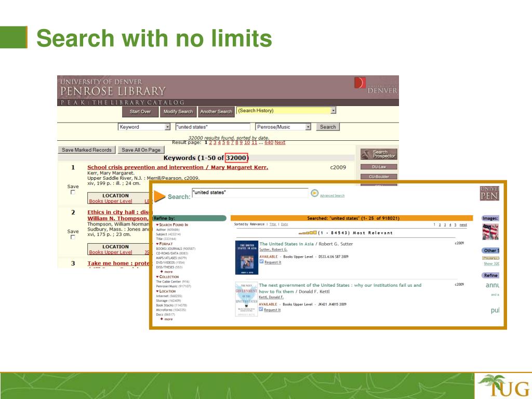Click author link Sutter, Robert G.
532x399 pixels.
(x=273, y=250)
